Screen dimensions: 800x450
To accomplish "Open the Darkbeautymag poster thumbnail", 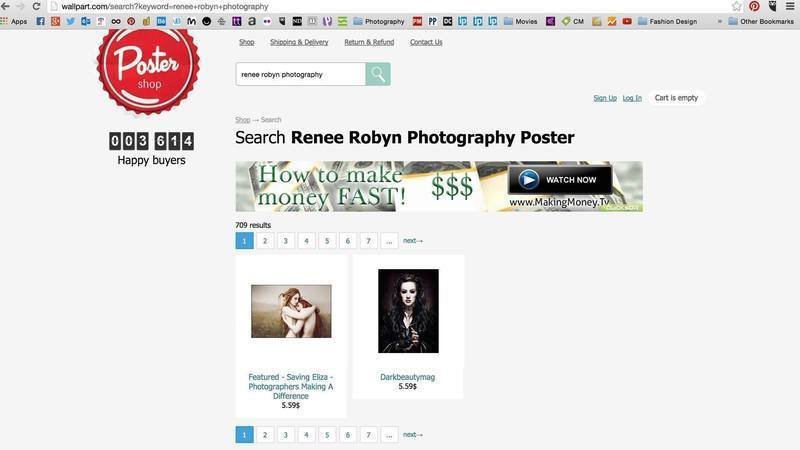I will pyautogui.click(x=408, y=311).
